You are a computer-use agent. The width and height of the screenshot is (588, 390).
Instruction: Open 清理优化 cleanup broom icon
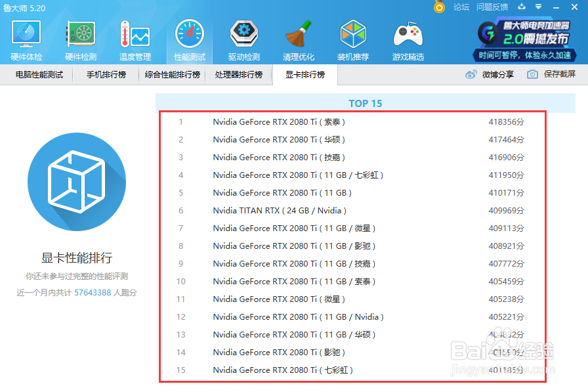pyautogui.click(x=299, y=34)
